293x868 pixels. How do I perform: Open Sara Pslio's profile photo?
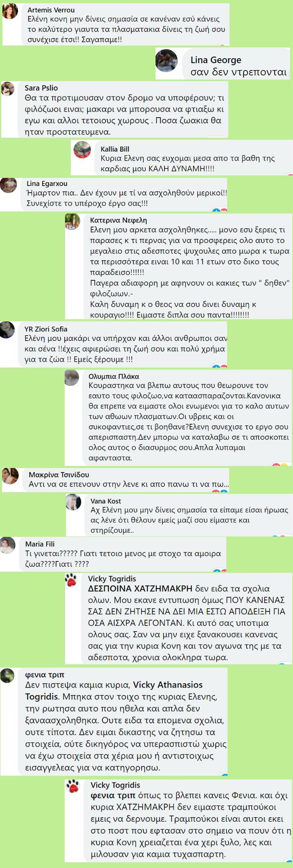tap(8, 89)
